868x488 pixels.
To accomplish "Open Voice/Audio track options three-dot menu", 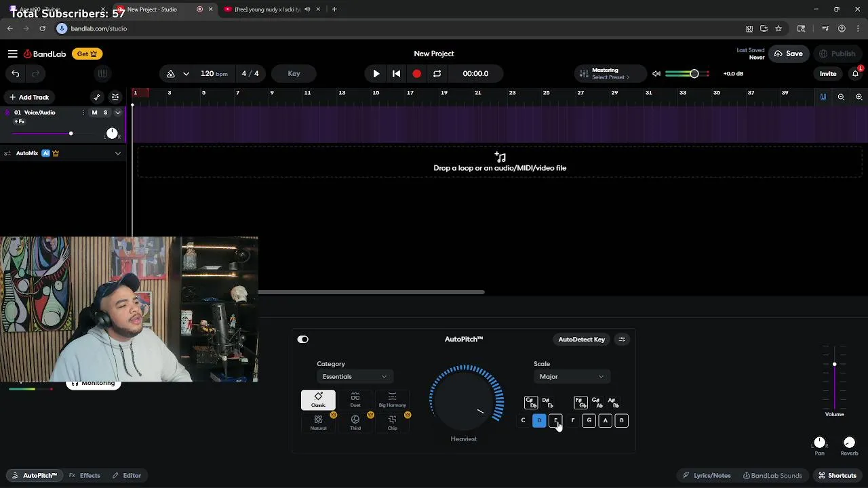I will (x=83, y=113).
